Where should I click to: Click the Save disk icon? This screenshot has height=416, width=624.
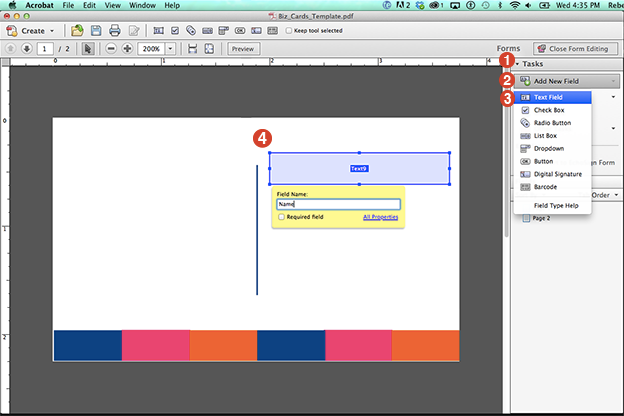(95, 31)
